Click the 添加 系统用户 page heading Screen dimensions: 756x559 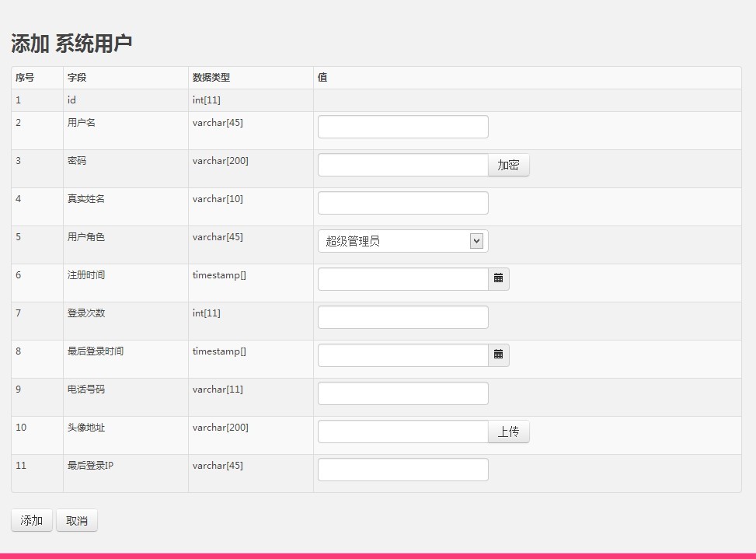point(71,44)
